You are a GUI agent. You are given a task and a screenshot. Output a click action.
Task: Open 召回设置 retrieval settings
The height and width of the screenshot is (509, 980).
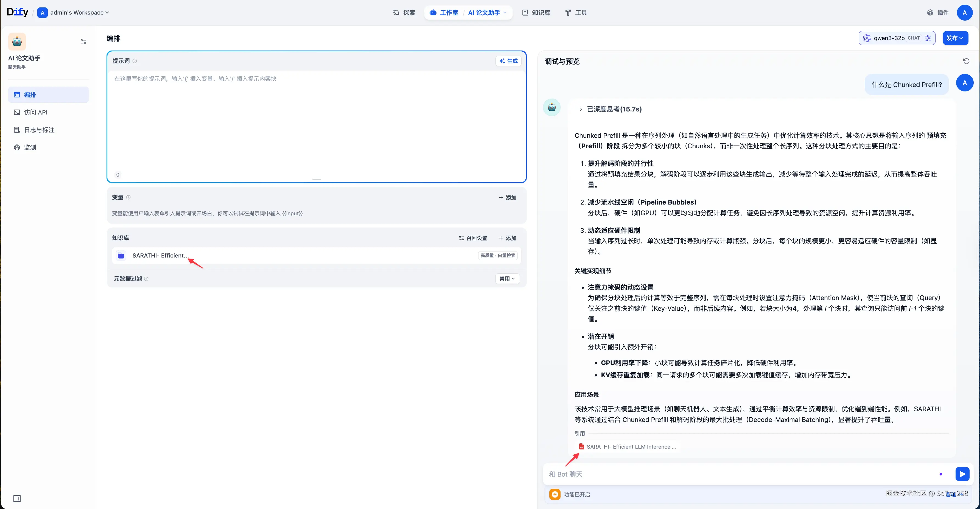tap(473, 238)
